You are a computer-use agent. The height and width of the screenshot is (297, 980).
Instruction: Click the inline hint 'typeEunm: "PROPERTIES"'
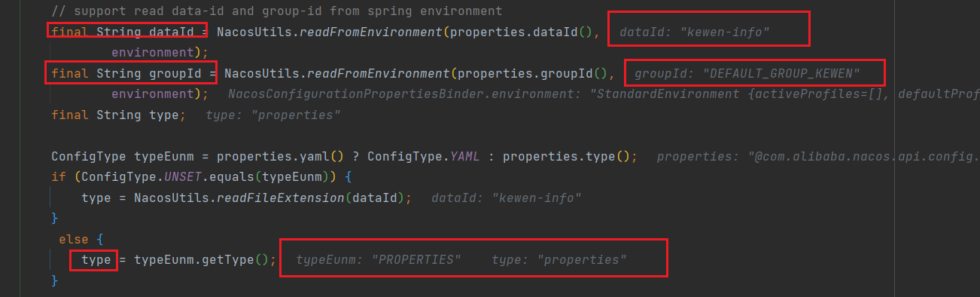379,260
